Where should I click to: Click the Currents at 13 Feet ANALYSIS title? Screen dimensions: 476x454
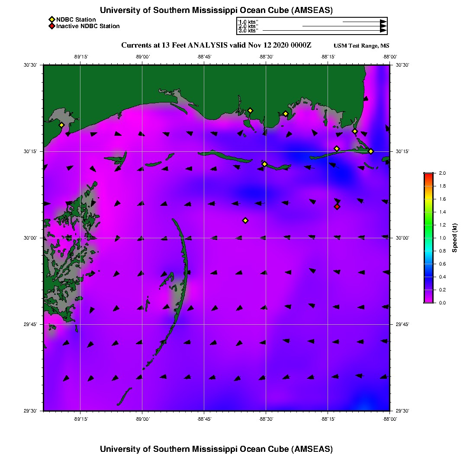216,45
